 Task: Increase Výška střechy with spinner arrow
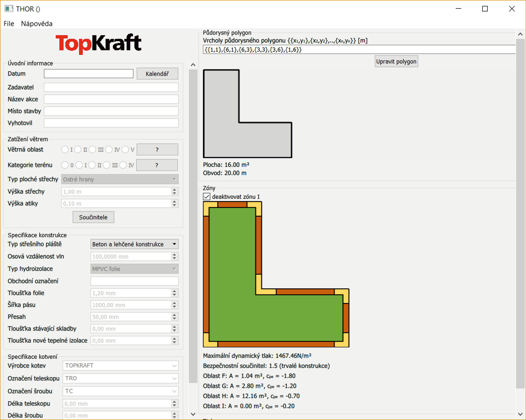point(174,190)
